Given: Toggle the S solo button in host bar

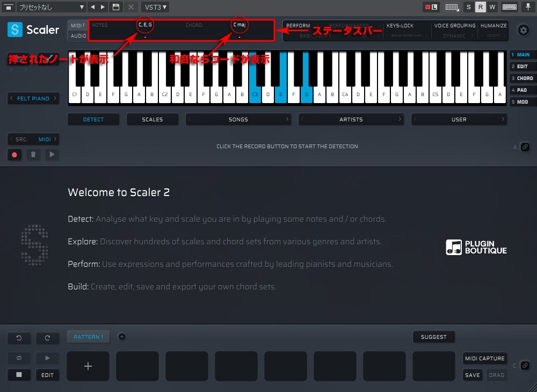Looking at the screenshot, I should 468,7.
